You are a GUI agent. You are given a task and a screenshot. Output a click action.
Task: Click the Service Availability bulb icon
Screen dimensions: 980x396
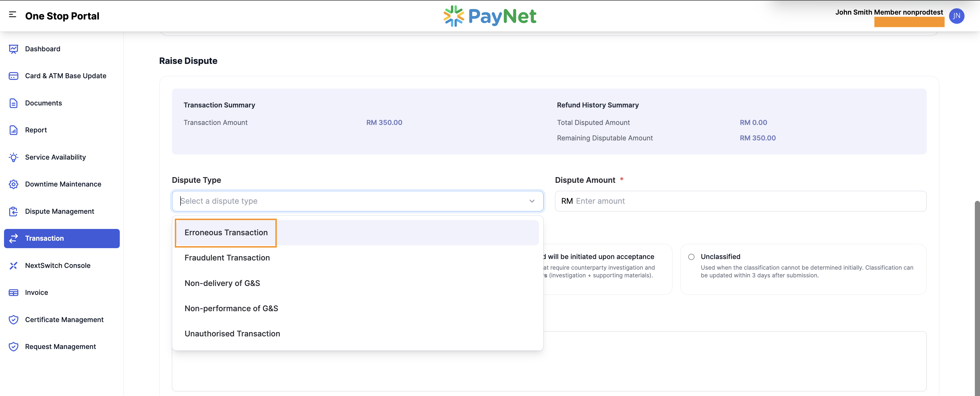[x=13, y=158]
